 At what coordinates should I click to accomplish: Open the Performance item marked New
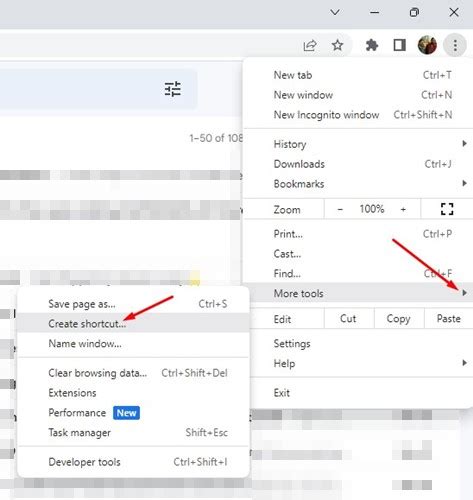pyautogui.click(x=133, y=413)
